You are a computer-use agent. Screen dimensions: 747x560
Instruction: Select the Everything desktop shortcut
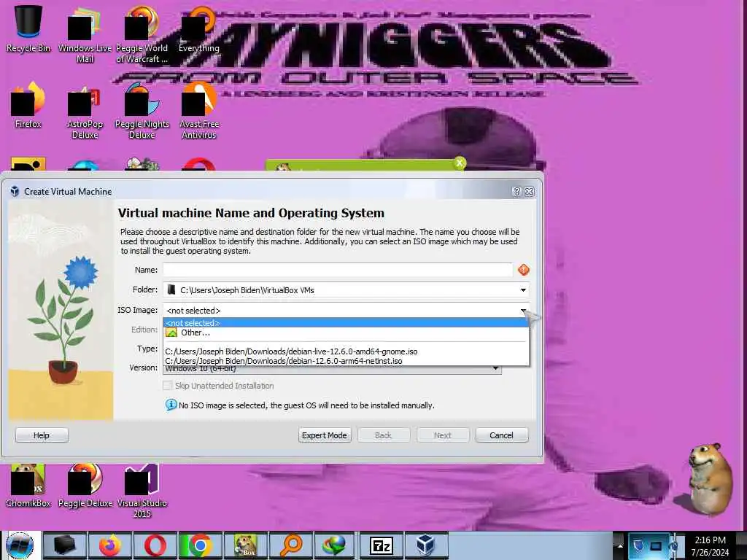[198, 29]
